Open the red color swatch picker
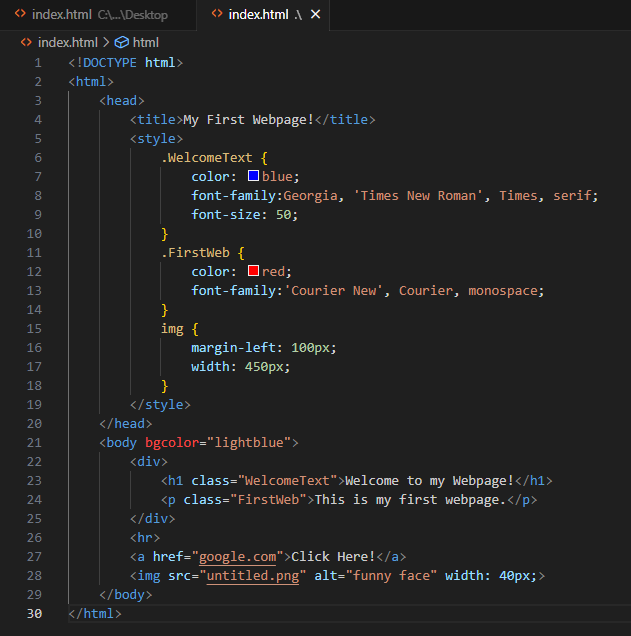Screen dimensions: 631x636 [253, 271]
